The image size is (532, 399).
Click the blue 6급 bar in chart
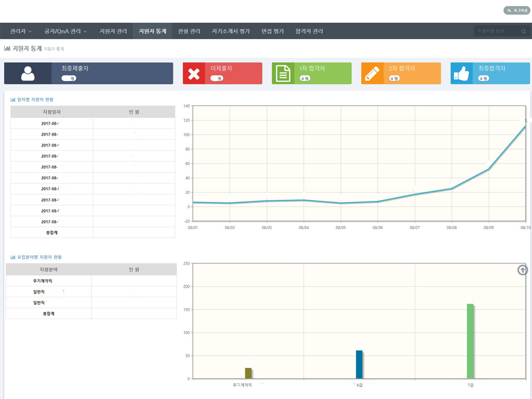pyautogui.click(x=360, y=364)
